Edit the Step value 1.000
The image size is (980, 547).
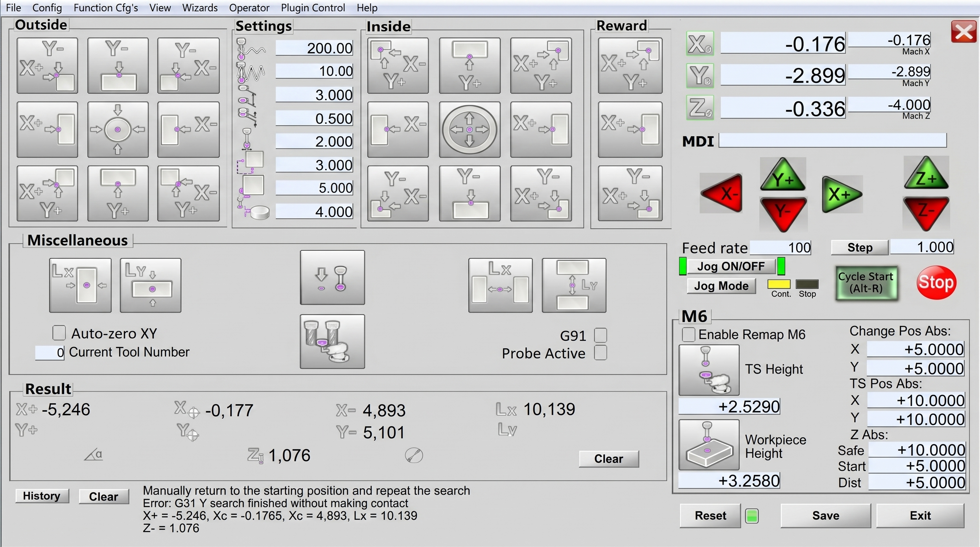(x=922, y=247)
